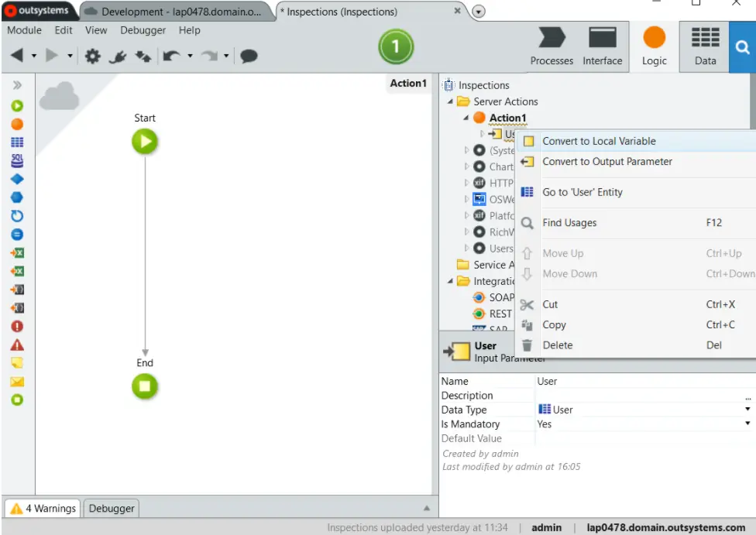756x535 pixels.
Task: Choose Convert to Output Parameter
Action: [x=637, y=162]
